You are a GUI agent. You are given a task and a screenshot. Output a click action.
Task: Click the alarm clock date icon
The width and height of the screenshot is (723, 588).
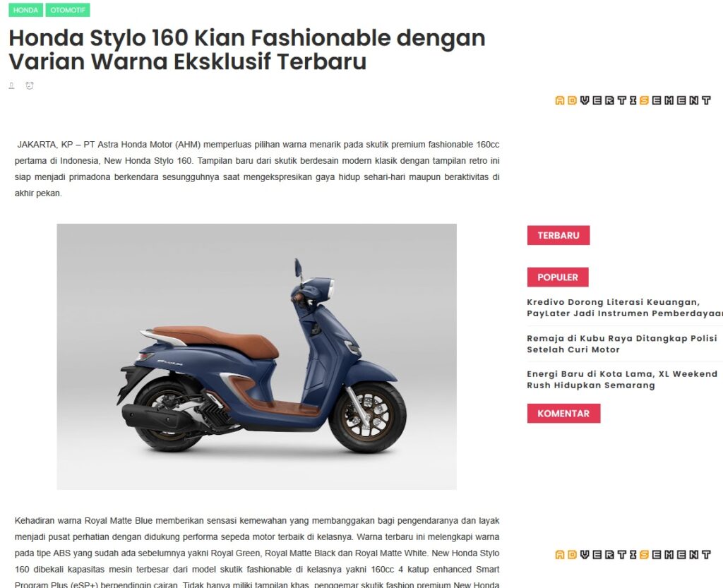coord(30,85)
